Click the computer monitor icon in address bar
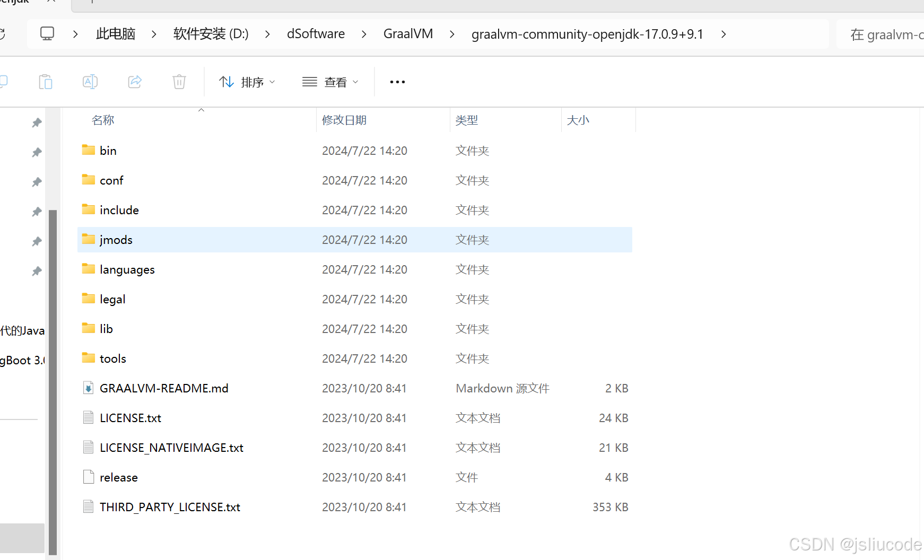This screenshot has width=924, height=560. (x=47, y=34)
